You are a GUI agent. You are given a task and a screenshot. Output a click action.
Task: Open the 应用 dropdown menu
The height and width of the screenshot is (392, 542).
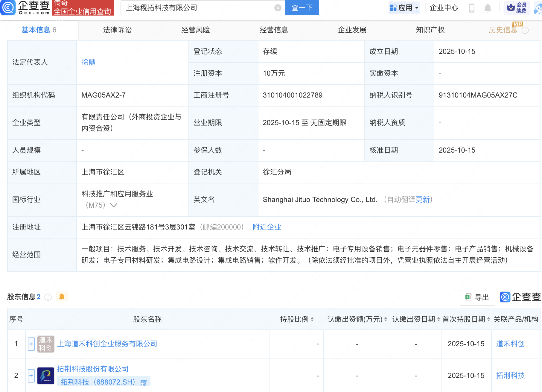click(x=404, y=8)
